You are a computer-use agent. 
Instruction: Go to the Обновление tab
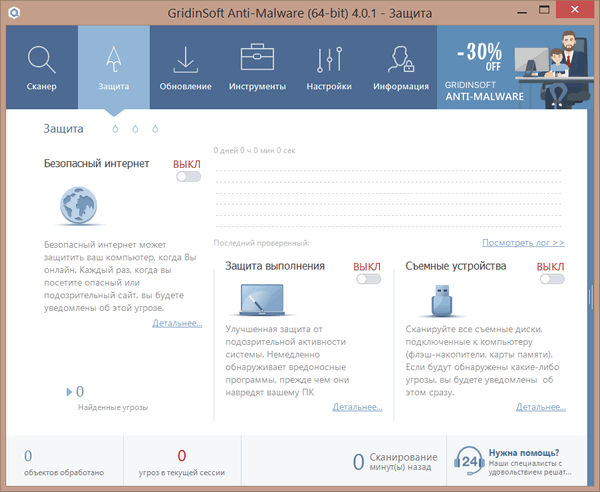pos(186,67)
